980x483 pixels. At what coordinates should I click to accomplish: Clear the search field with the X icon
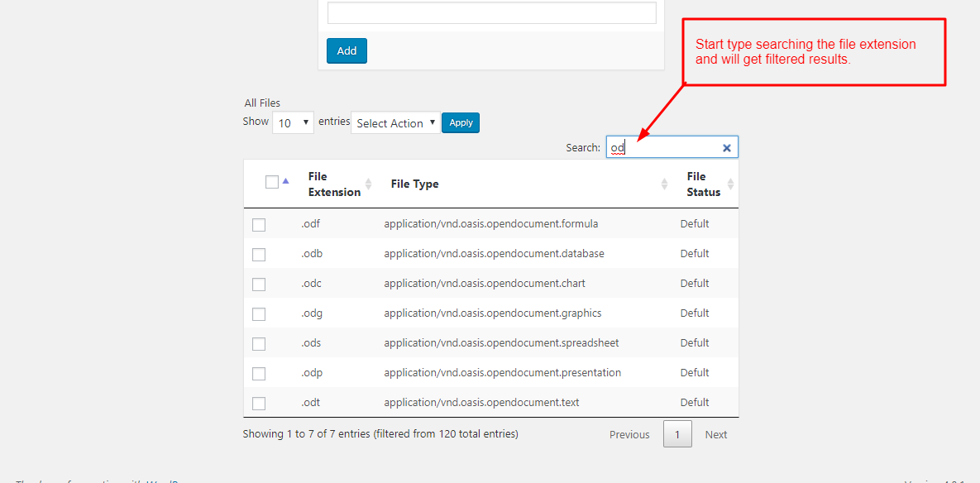click(726, 147)
